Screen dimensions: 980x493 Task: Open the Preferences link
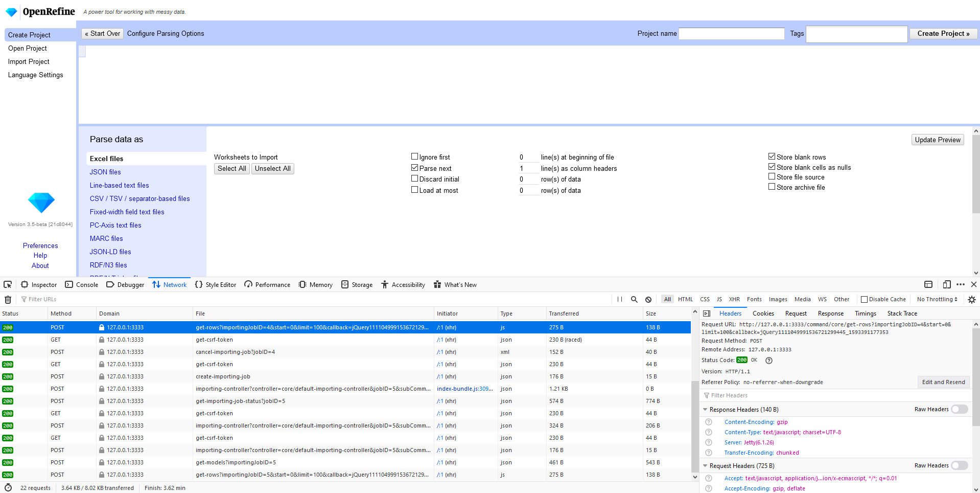[x=40, y=245]
